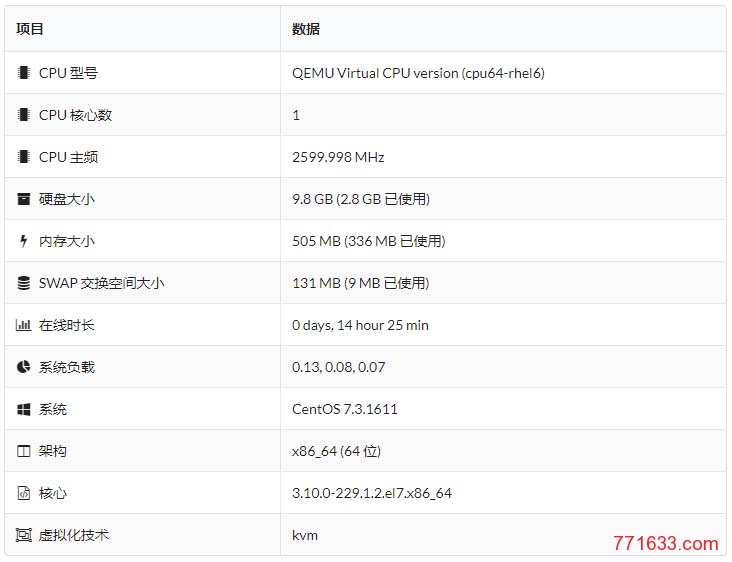Click the virtualization icon beside 虚拟化技术
The image size is (732, 562).
(x=23, y=535)
